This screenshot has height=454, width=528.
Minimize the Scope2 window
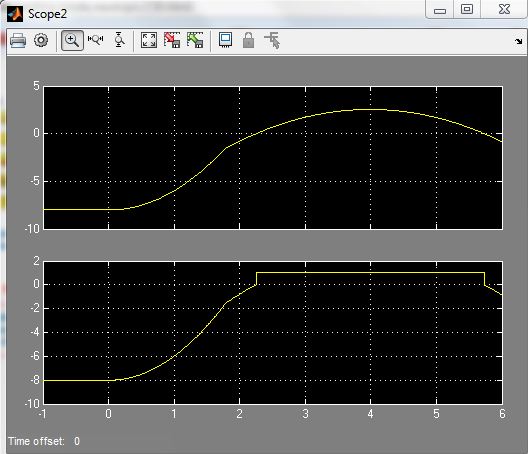coord(440,10)
